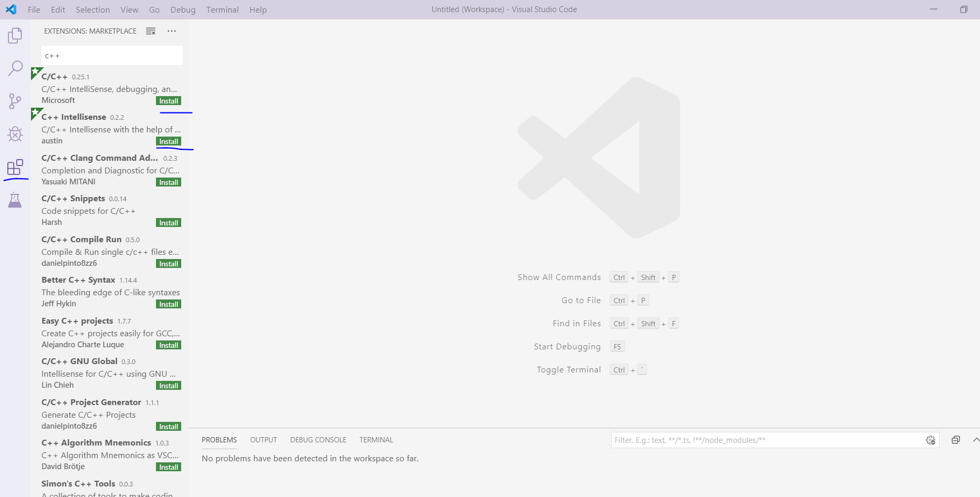Open the problems filter settings gear
980x497 pixels.
[x=931, y=440]
